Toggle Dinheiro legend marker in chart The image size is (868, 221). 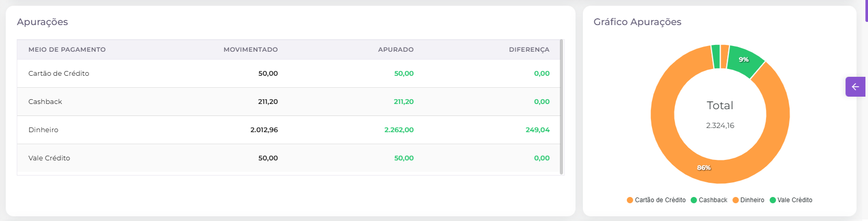coord(736,200)
